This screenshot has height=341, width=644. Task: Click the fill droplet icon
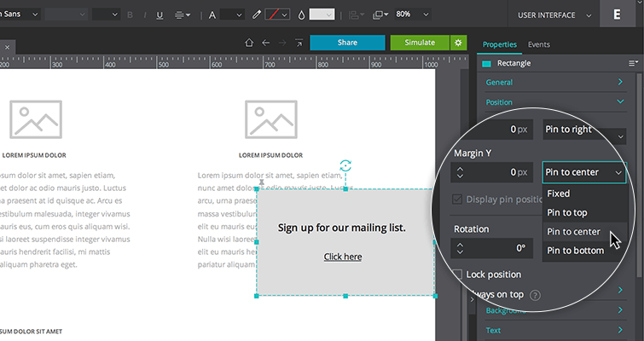coord(301,14)
